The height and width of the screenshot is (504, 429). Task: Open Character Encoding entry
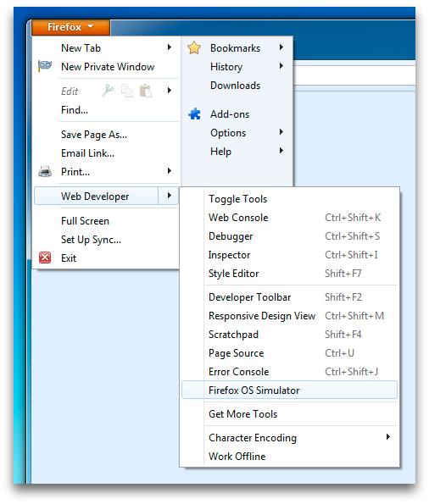289,438
